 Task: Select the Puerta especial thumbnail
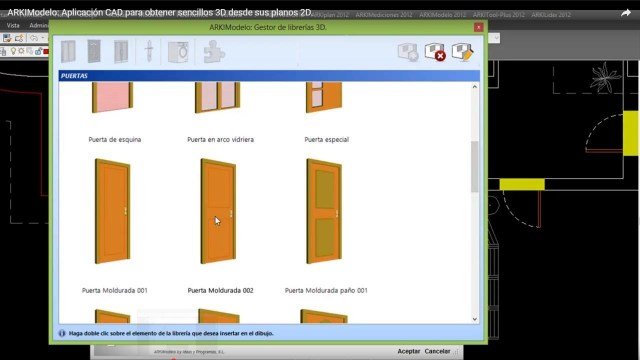324,97
